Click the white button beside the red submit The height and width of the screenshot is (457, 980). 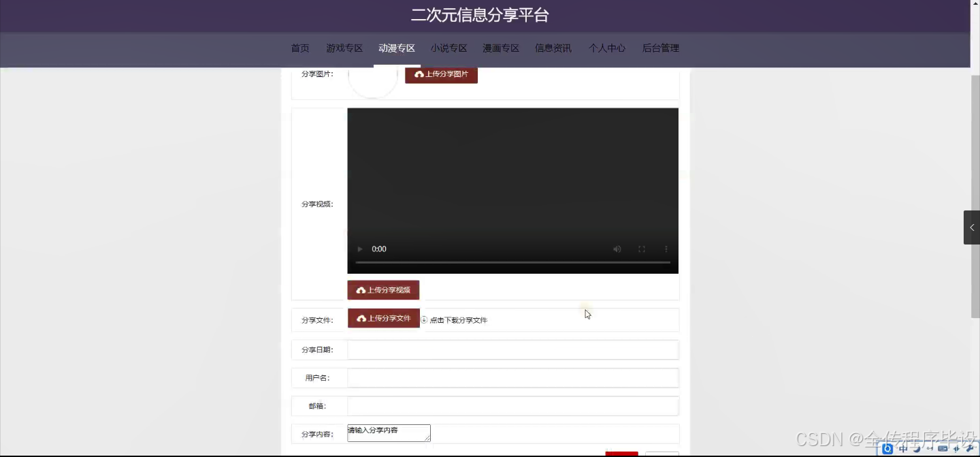pos(662,454)
